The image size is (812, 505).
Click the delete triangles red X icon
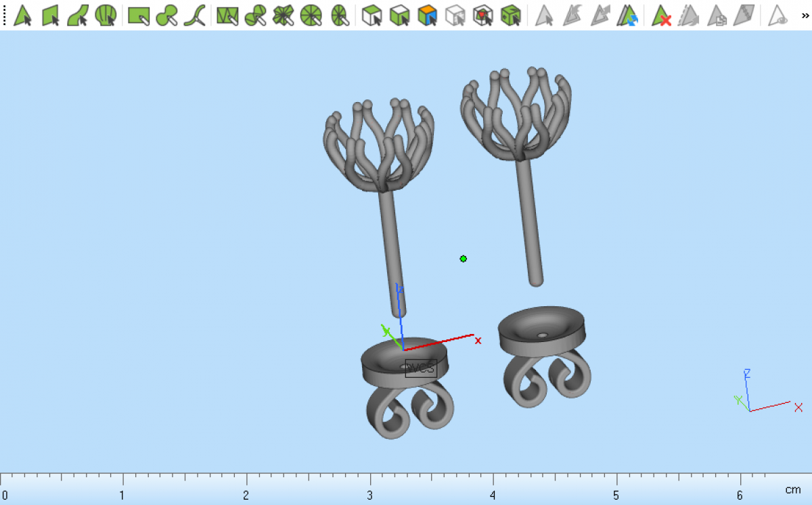tap(661, 15)
